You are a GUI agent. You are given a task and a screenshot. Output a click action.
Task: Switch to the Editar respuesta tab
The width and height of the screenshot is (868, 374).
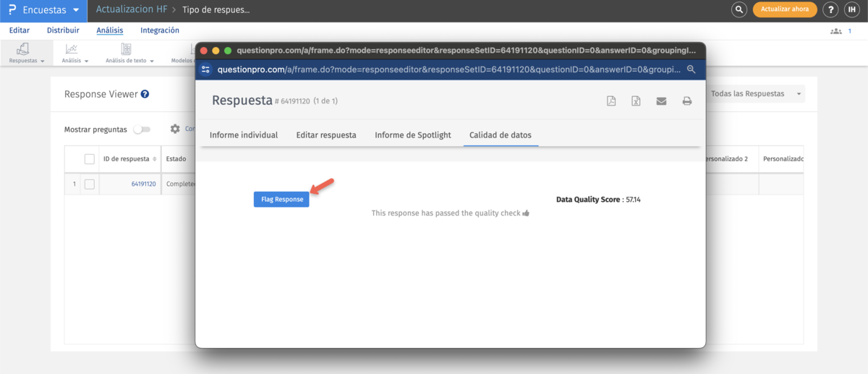pos(326,135)
